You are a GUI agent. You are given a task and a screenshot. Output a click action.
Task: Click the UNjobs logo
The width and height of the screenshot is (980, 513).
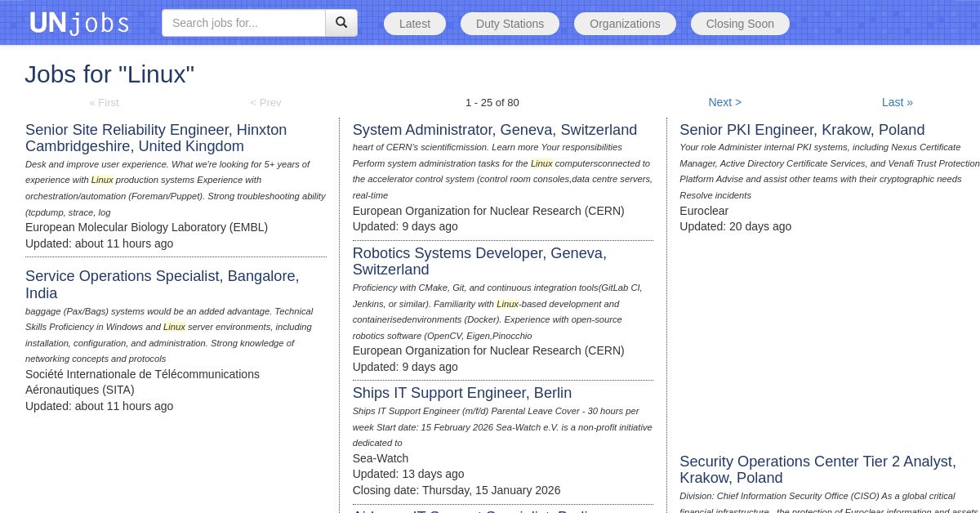pos(79,23)
